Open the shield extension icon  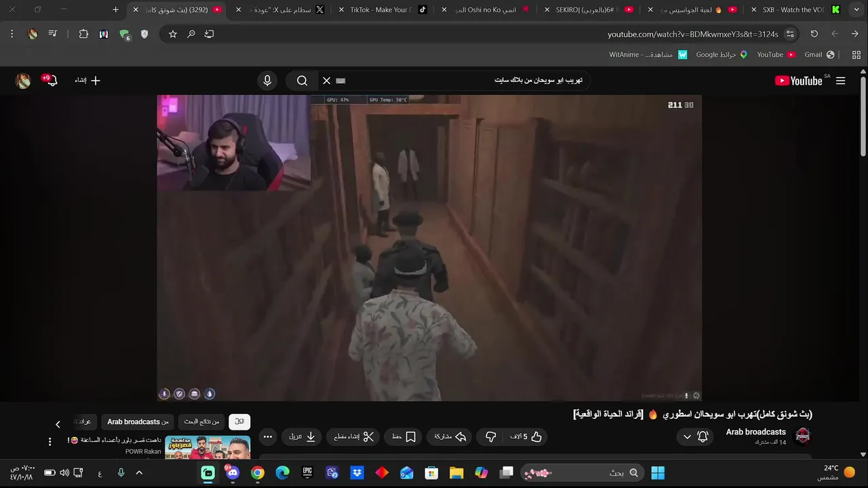144,34
